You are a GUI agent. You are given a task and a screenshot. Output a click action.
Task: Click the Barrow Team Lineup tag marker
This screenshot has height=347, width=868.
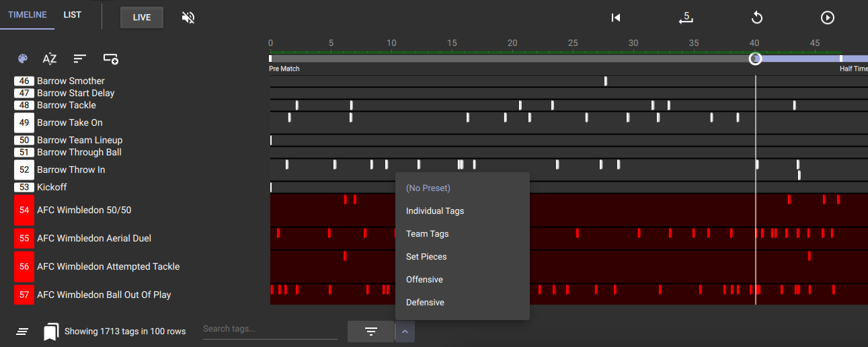[x=270, y=140]
